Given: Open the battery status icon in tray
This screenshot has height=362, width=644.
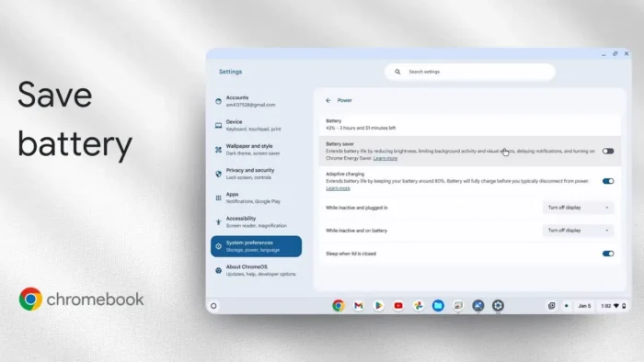Looking at the screenshot, I should point(625,306).
